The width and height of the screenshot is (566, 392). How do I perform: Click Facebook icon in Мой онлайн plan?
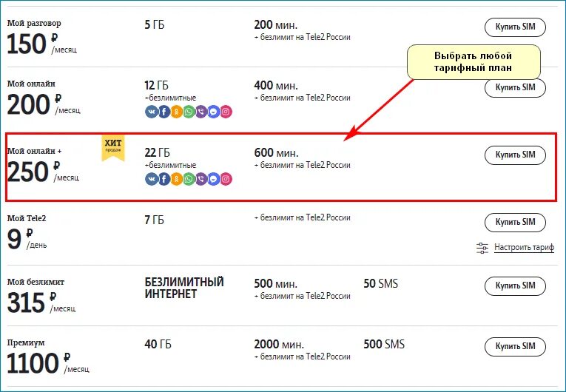[164, 112]
